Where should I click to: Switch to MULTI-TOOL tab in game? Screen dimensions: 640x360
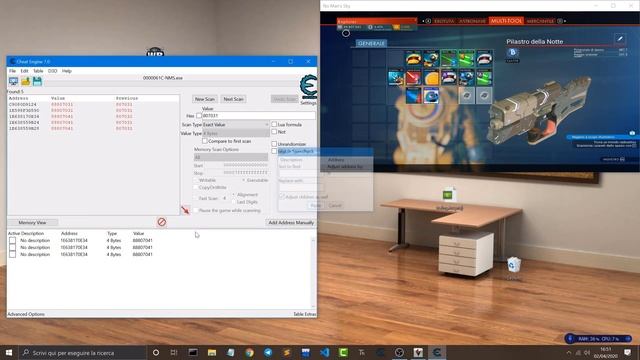pyautogui.click(x=507, y=21)
